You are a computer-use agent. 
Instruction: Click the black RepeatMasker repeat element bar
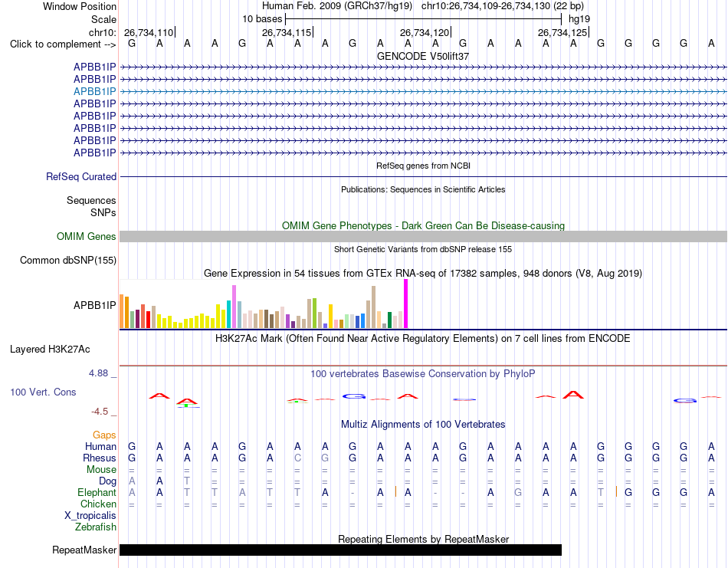tap(340, 550)
